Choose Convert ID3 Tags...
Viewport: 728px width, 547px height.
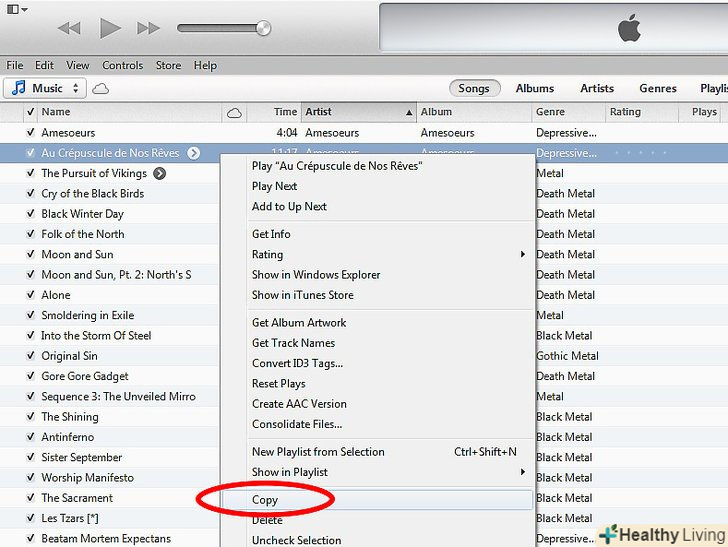tap(377, 363)
